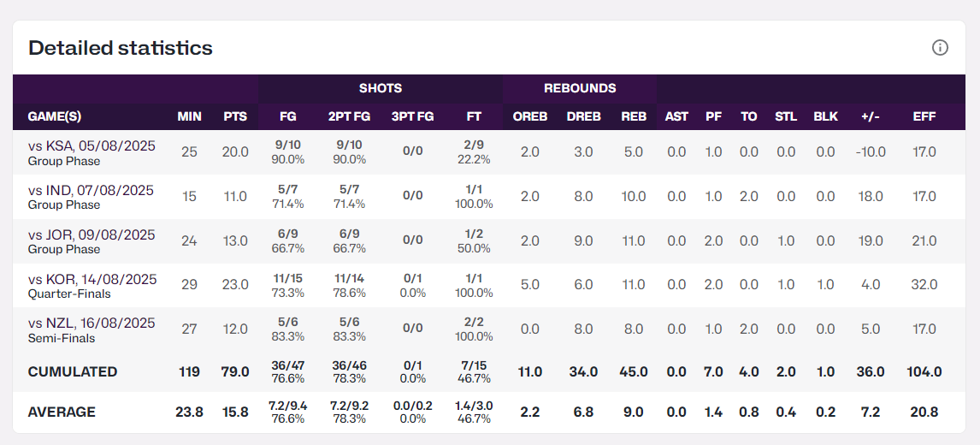Open the vs IND, 07/08/2025 game

pyautogui.click(x=91, y=191)
